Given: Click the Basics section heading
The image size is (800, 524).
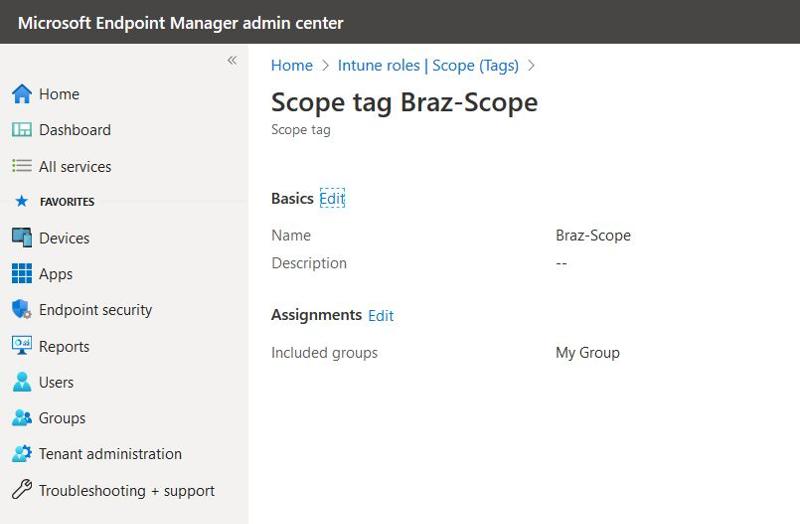Looking at the screenshot, I should (x=292, y=198).
